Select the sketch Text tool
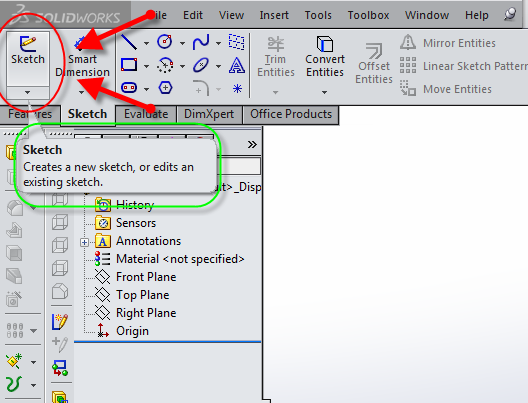 (237, 65)
